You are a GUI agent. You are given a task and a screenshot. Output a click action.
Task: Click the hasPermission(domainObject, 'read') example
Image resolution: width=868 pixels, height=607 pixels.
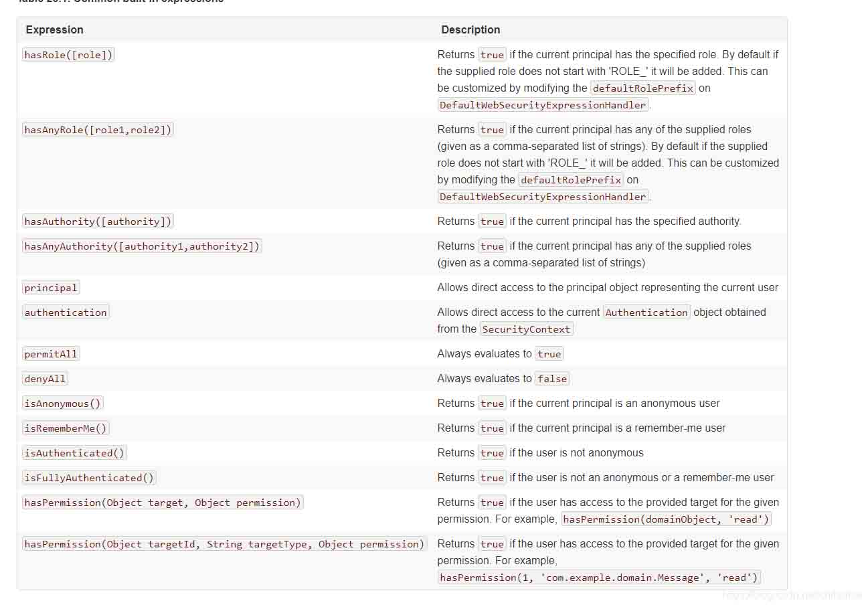(667, 519)
